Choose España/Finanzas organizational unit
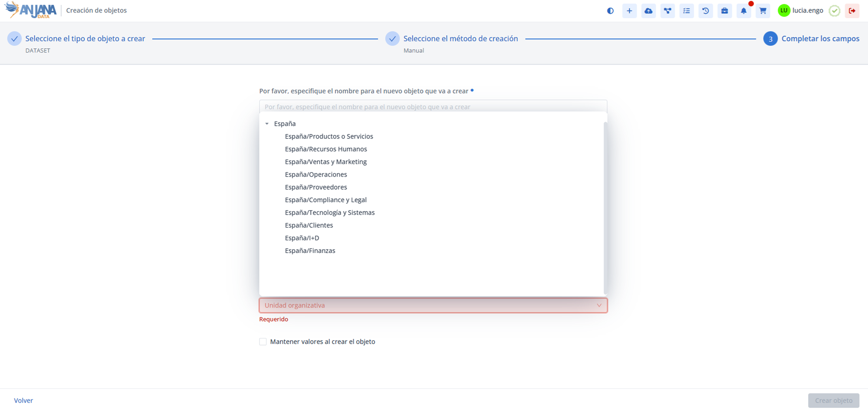868x411 pixels. [x=310, y=251]
